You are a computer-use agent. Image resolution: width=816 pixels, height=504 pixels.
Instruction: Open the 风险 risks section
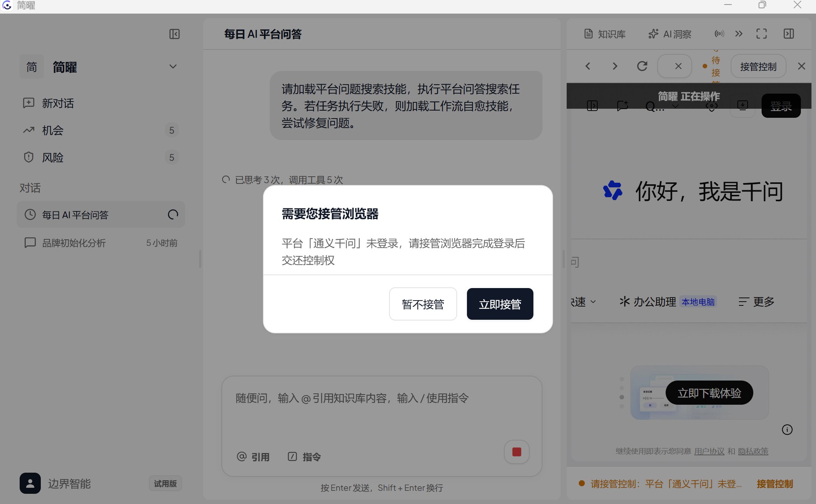point(100,157)
